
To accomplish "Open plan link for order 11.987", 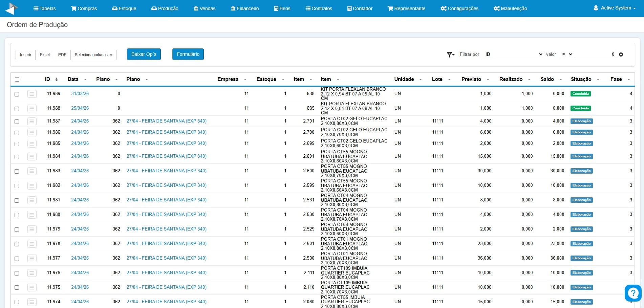I will [x=167, y=121].
